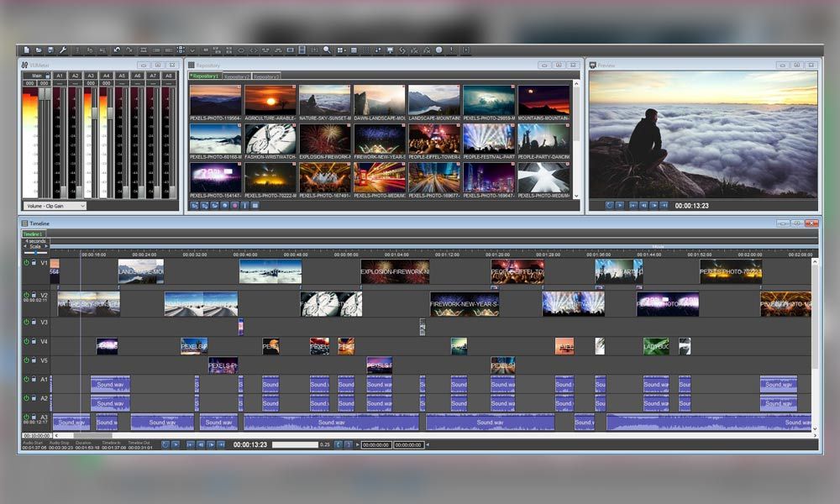This screenshot has width=840, height=504.
Task: Click the play button in Preview panel
Action: (x=620, y=205)
